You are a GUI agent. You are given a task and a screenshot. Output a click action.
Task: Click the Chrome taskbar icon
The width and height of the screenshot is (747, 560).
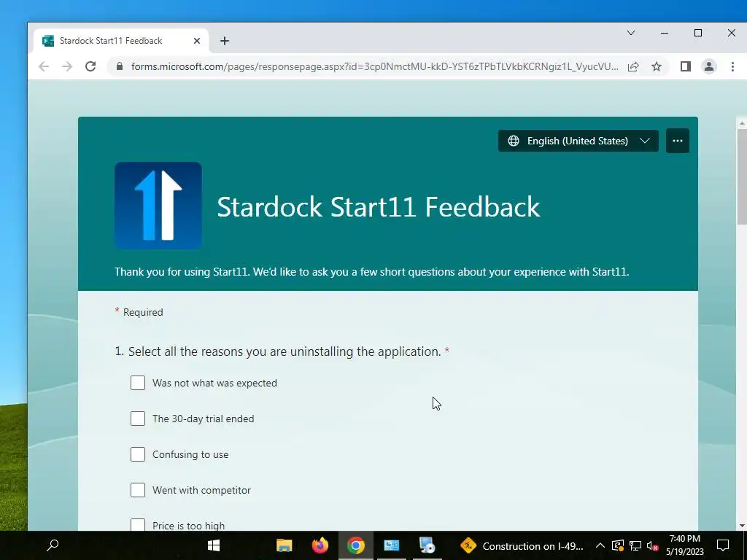pos(356,545)
